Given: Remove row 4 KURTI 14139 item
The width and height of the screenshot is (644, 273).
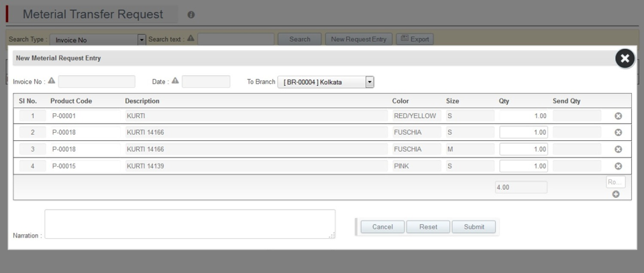Looking at the screenshot, I should coord(618,166).
